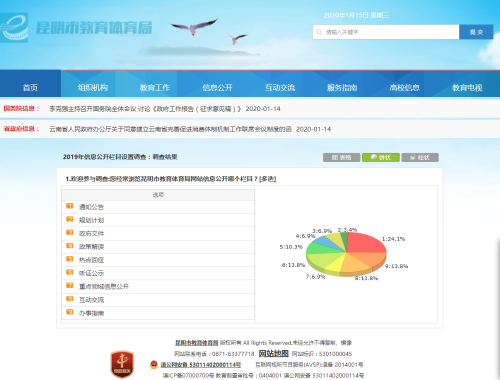Select the 办事指南 option text

click(x=91, y=313)
